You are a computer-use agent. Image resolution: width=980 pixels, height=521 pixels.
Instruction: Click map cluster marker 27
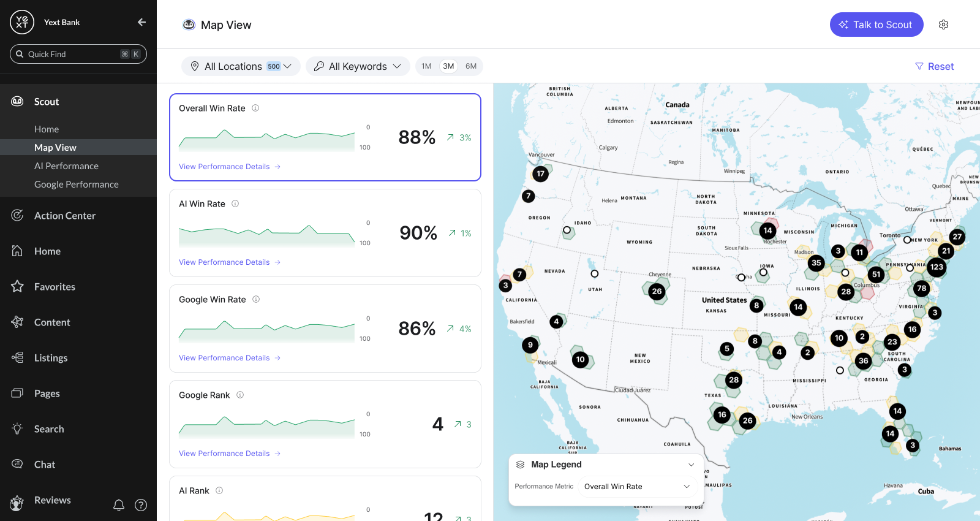tap(957, 237)
